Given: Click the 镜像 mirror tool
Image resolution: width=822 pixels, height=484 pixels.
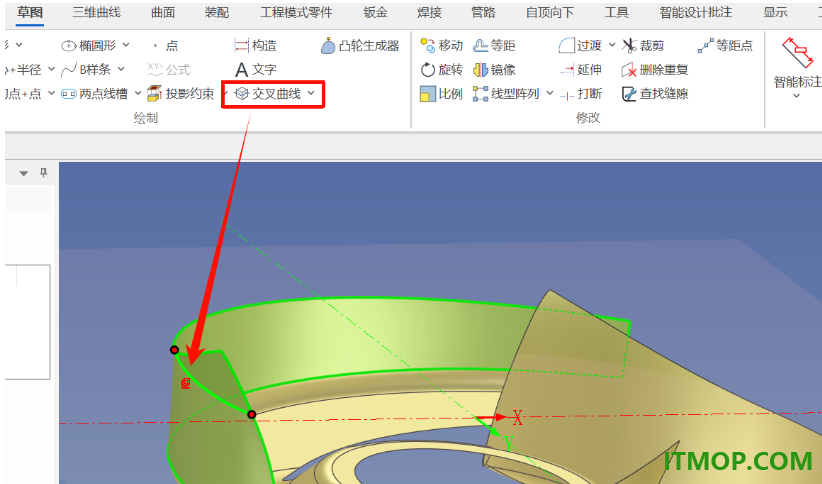Looking at the screenshot, I should coord(494,69).
